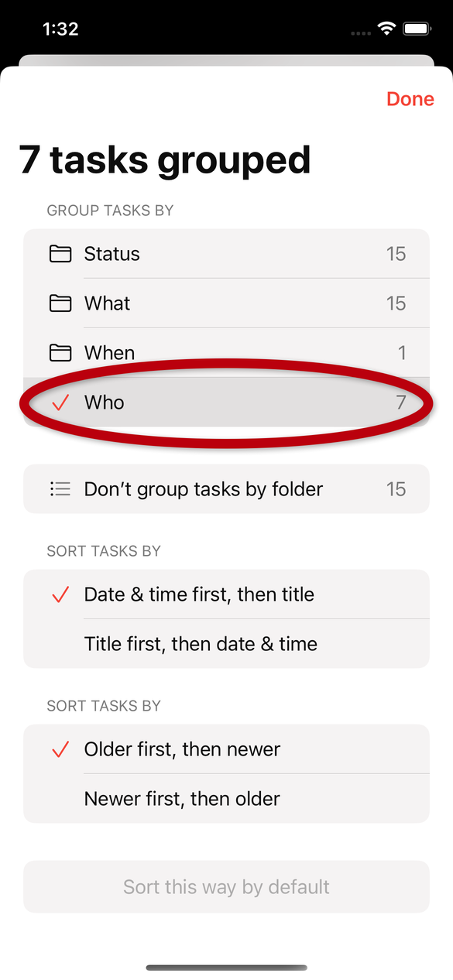Tap the 7 tasks grouped heading

pos(165,160)
